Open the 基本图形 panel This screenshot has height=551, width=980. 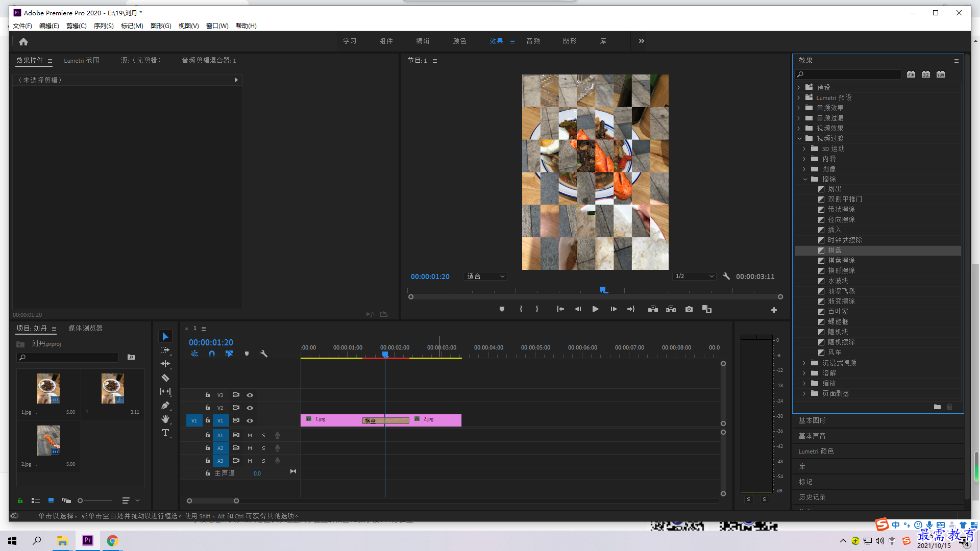coord(812,420)
